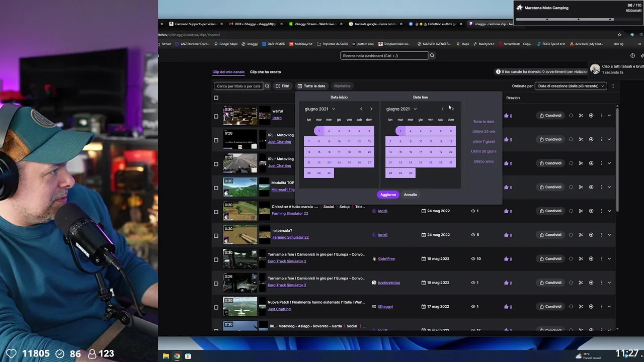Toggle the select-all clips checkbox
This screenshot has height=362, width=644.
pos(216,98)
